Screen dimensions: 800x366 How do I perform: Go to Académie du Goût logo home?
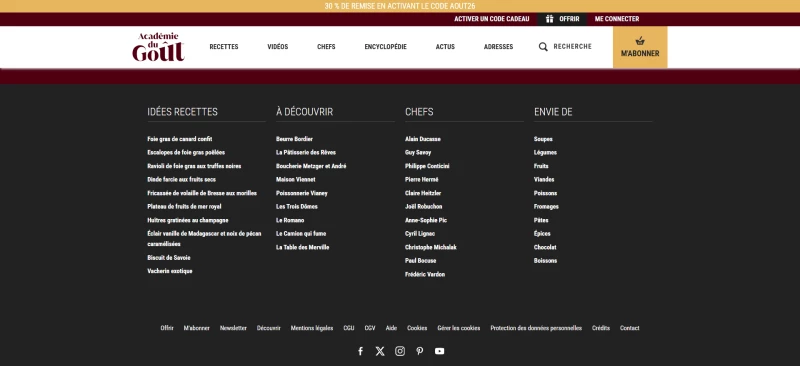(x=158, y=47)
